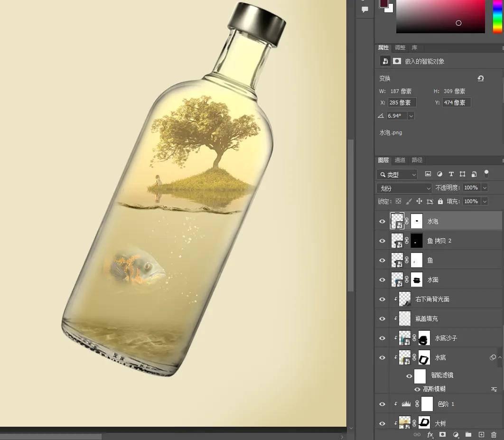Filter layers by text type
The height and width of the screenshot is (440, 504).
coord(451,174)
